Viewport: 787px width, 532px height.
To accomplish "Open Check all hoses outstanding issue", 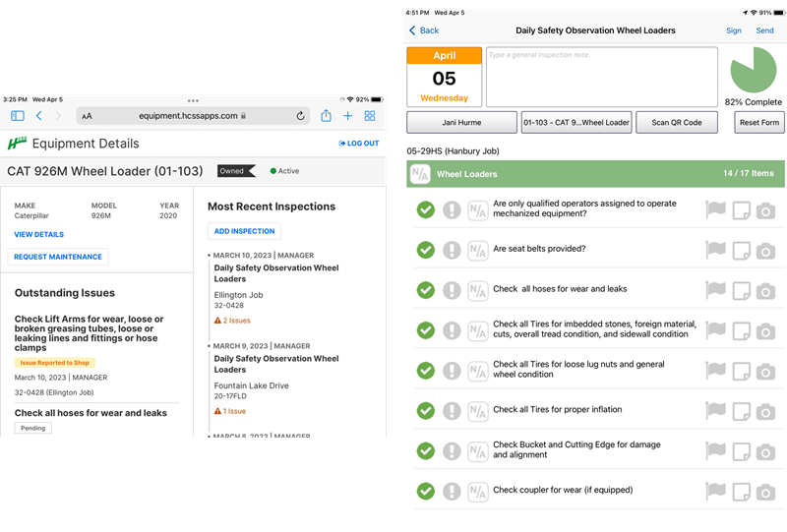I will tap(91, 413).
